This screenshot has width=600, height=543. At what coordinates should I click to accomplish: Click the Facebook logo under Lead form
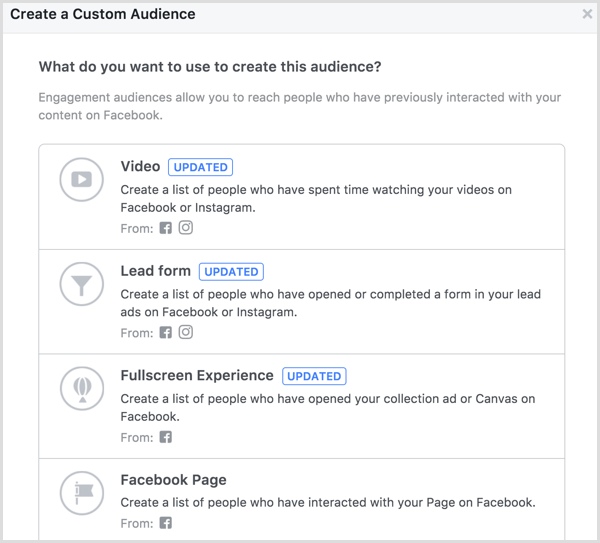(166, 333)
